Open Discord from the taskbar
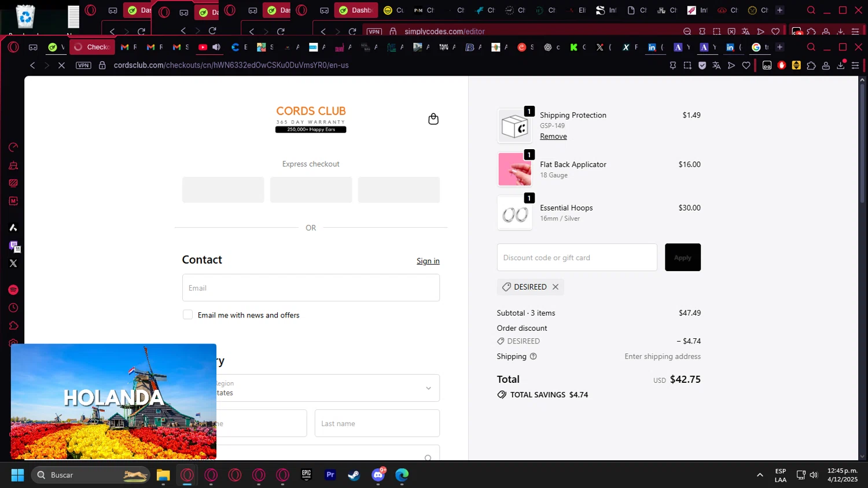This screenshot has width=868, height=488. 378,475
